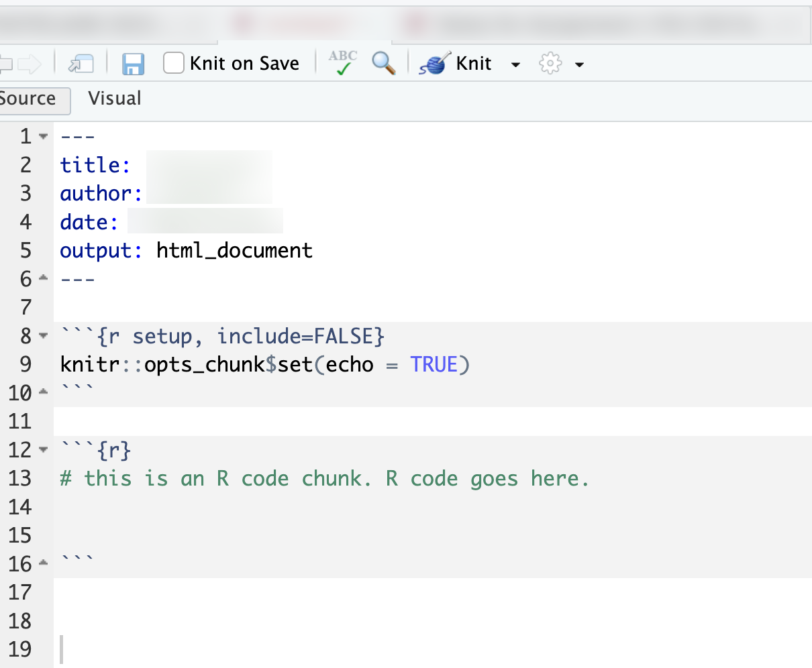
Task: Click the html_document output value
Action: [234, 250]
